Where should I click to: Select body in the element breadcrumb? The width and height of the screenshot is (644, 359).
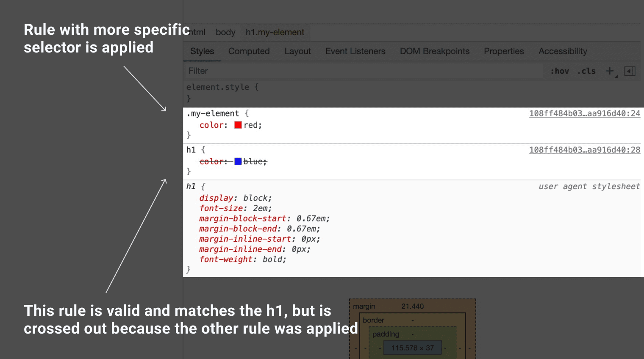click(x=225, y=32)
